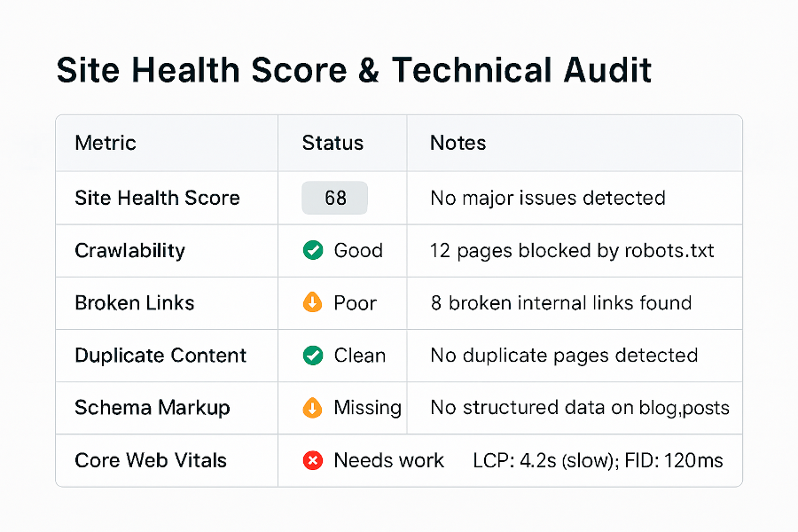
Task: Click the Crawlability row label
Action: [x=129, y=250]
